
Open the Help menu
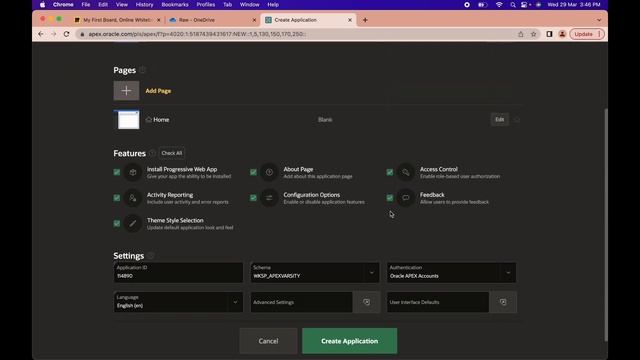point(273,4)
